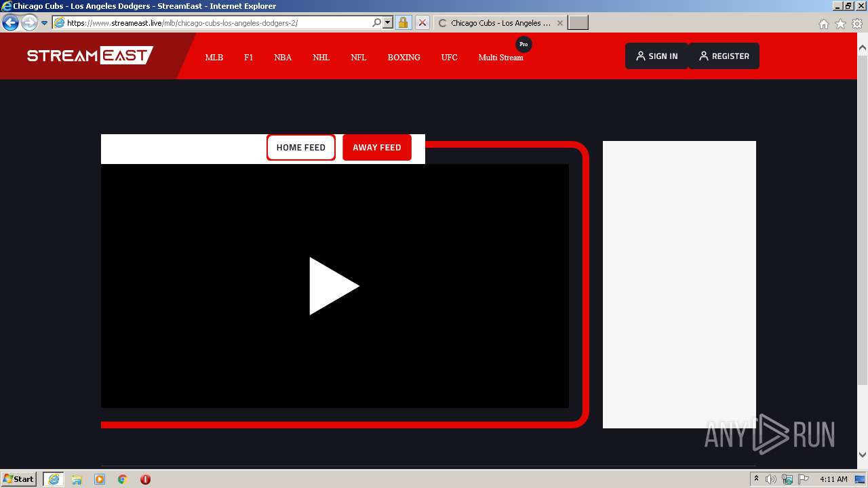868x488 pixels.
Task: Click the person icon in REGISTER
Action: tap(704, 56)
